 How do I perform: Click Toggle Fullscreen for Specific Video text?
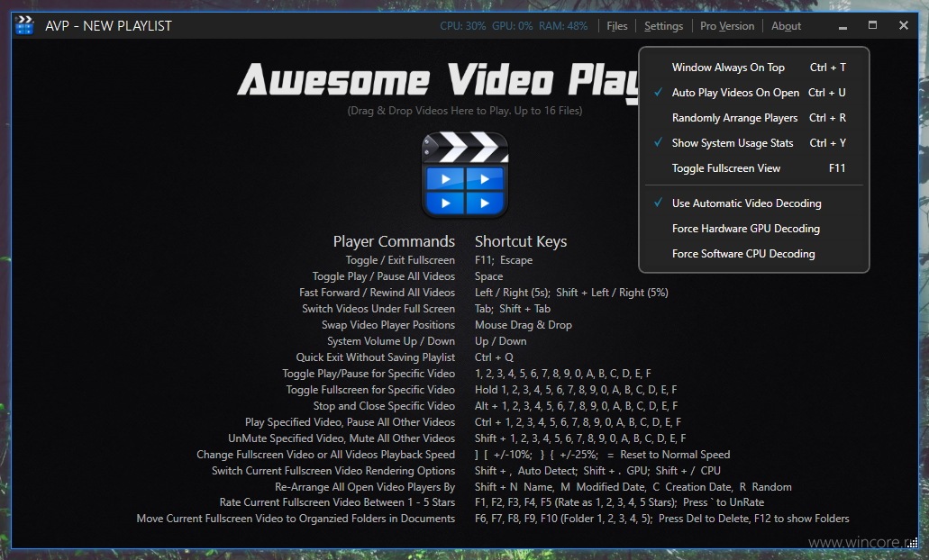click(370, 390)
